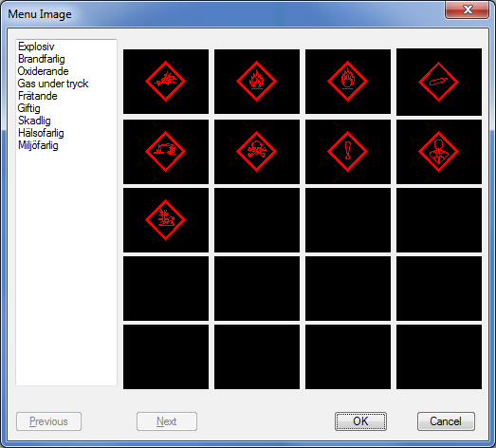
Task: Select the flame over circle oxidizer symbol
Action: [348, 82]
